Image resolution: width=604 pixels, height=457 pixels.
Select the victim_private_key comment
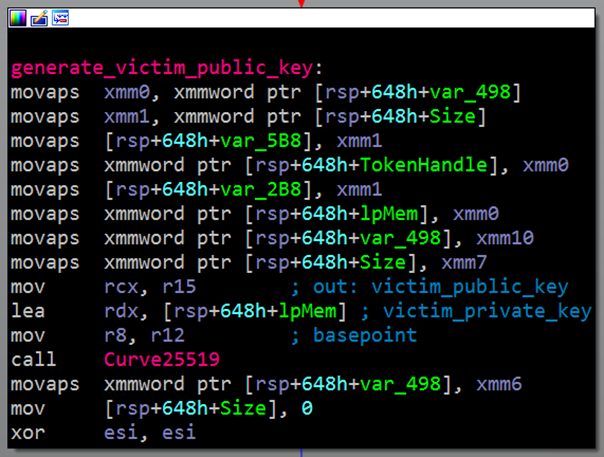pos(487,312)
